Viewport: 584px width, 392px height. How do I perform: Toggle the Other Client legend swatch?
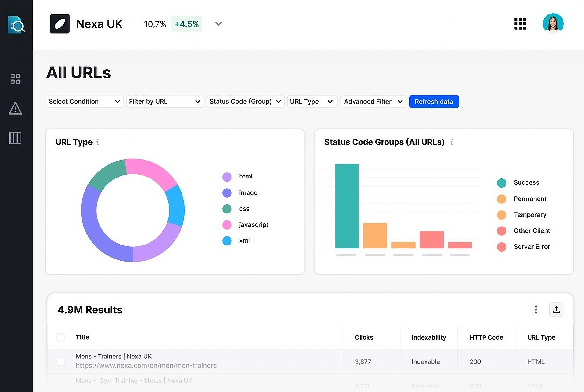pos(502,231)
